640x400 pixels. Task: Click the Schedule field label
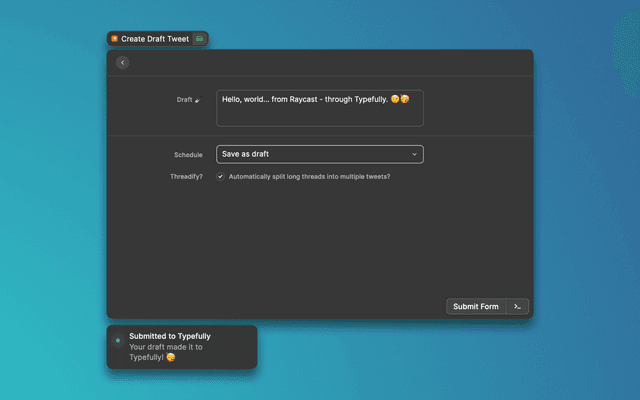(x=188, y=155)
